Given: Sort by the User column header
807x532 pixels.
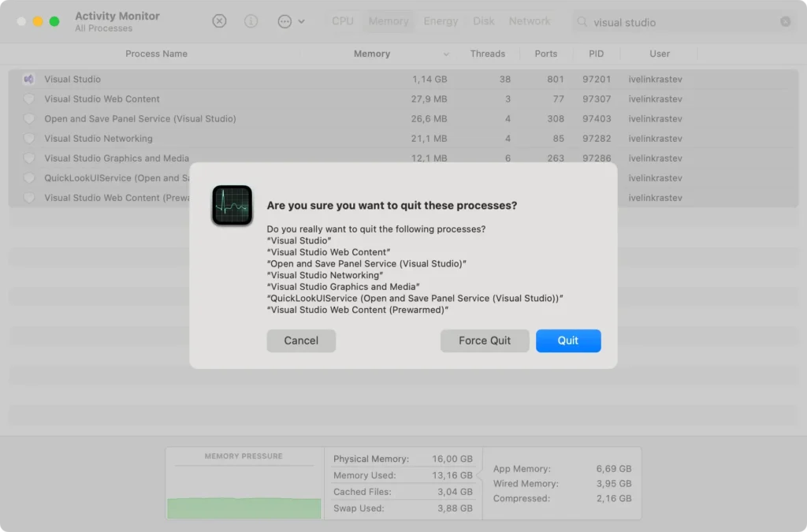Looking at the screenshot, I should (x=660, y=54).
